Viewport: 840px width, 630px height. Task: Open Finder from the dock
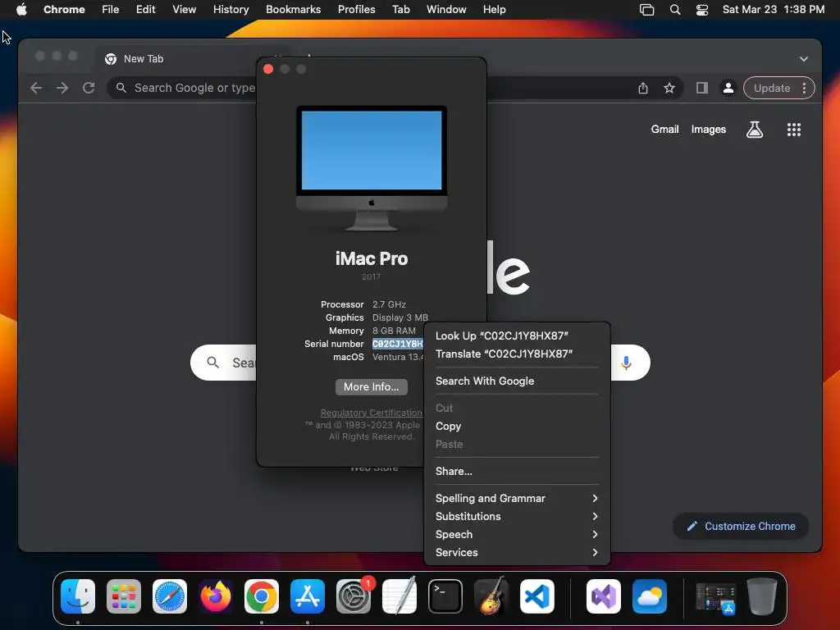pos(78,596)
